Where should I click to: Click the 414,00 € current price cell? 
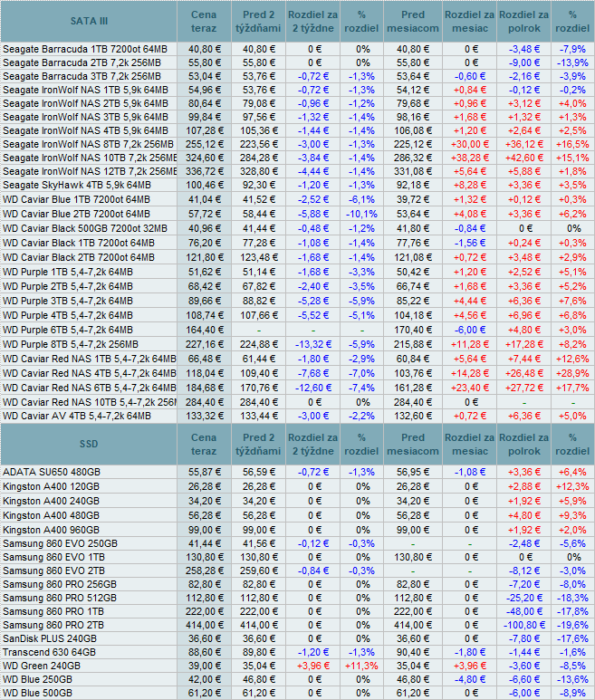tap(205, 626)
